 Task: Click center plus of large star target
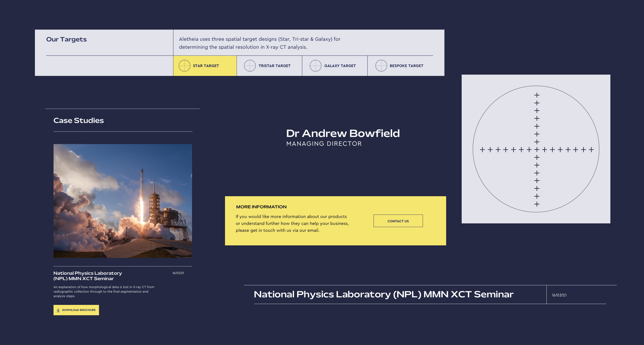point(537,150)
